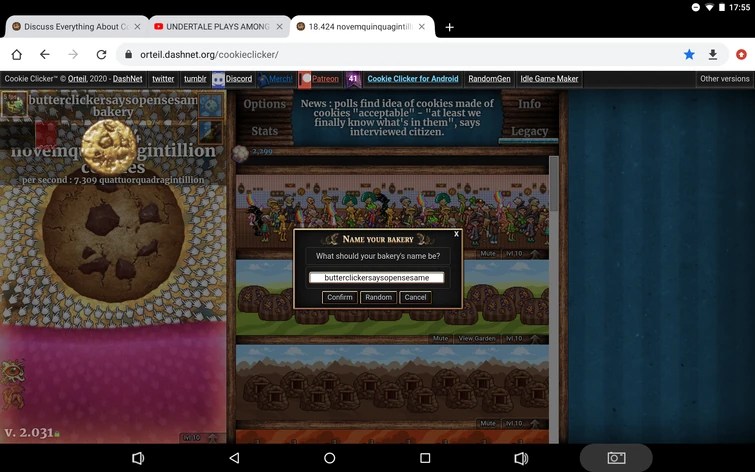Open the tumblr link

(x=195, y=79)
